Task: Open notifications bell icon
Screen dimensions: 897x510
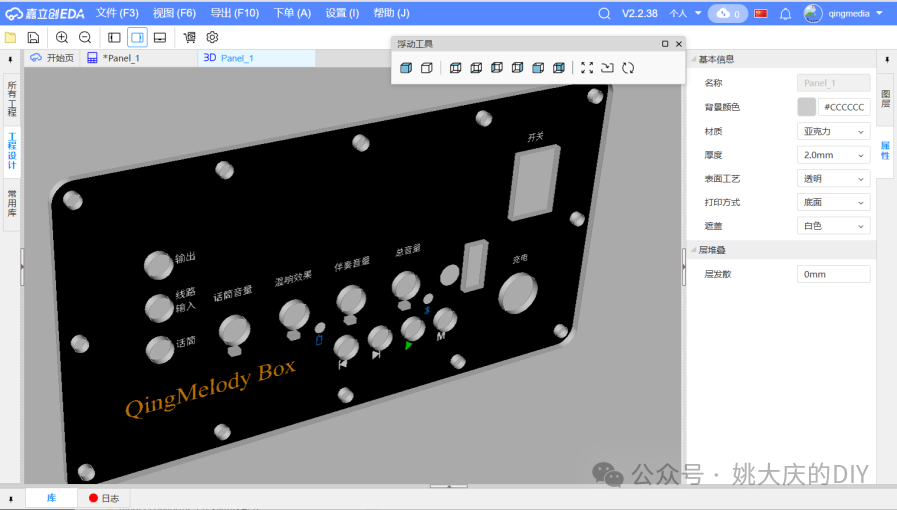Action: point(785,14)
